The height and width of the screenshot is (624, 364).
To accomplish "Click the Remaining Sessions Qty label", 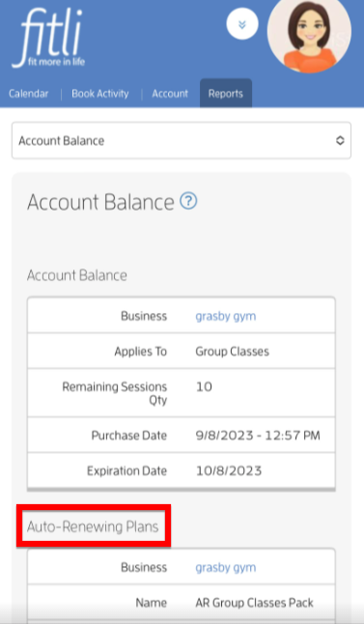I will [115, 393].
